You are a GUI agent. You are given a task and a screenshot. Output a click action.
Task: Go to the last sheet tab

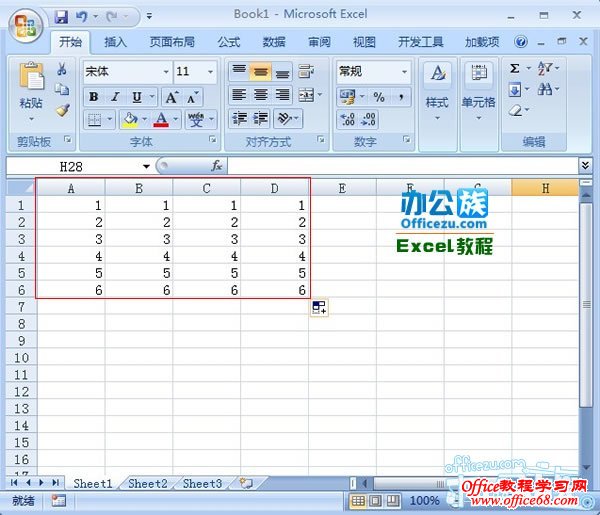coord(56,483)
